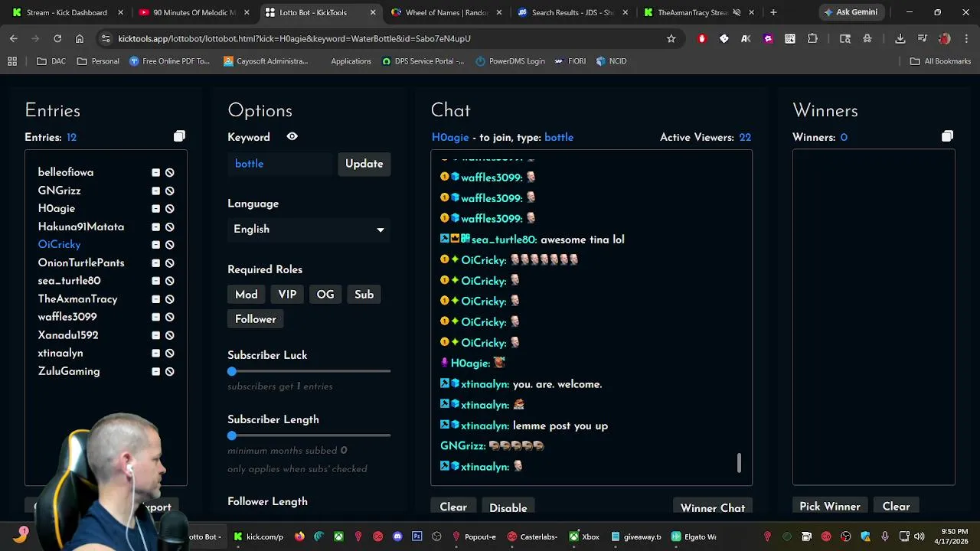Viewport: 980px width, 551px height.
Task: Ban OiCricky with the block icon
Action: pyautogui.click(x=170, y=245)
